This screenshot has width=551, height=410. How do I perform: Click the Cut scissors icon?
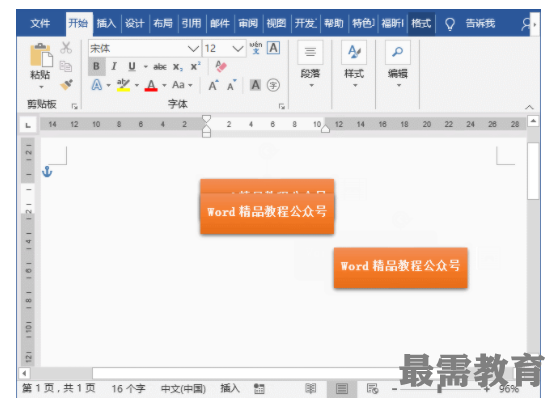point(66,48)
